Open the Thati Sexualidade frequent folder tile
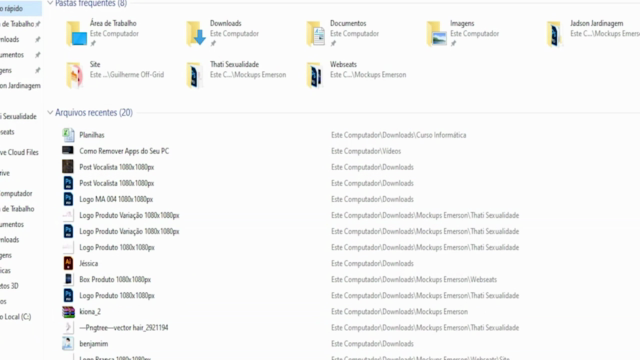The width and height of the screenshot is (640, 360). tap(236, 74)
